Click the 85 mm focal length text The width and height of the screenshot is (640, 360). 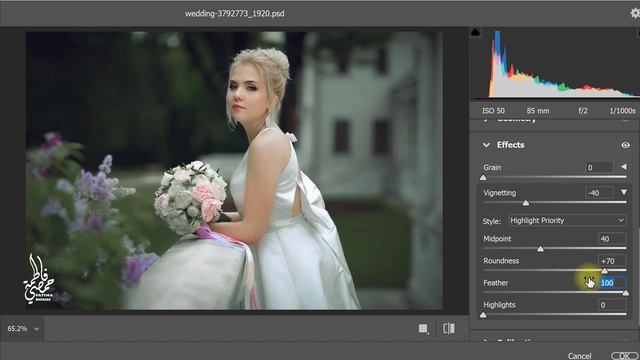538,111
